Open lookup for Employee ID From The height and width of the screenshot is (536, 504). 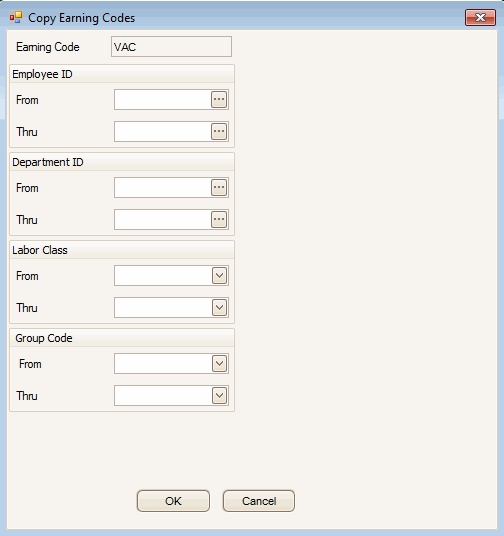[219, 100]
